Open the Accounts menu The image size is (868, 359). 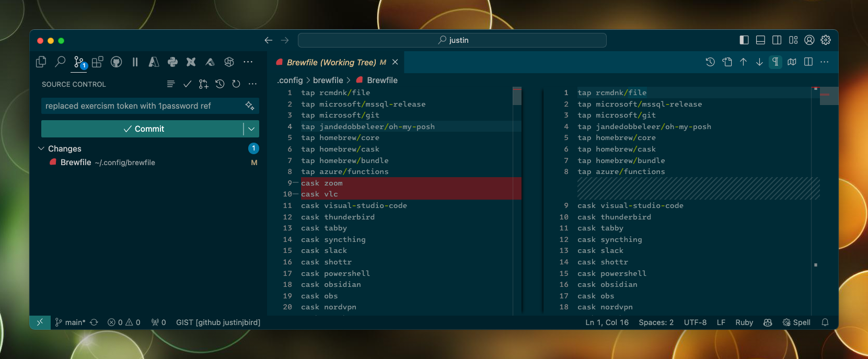809,40
